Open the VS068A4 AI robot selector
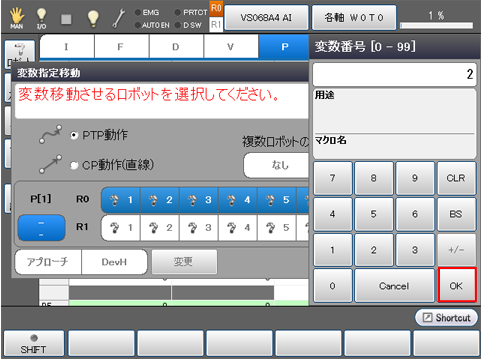The height and width of the screenshot is (360, 481). click(x=266, y=17)
